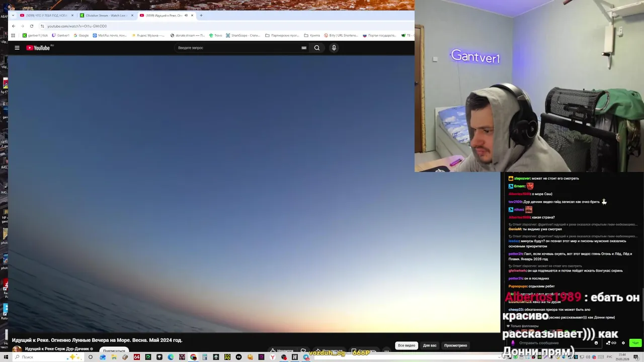Select the YouTube address bar URL
Image resolution: width=644 pixels, height=362 pixels.
coord(77,26)
